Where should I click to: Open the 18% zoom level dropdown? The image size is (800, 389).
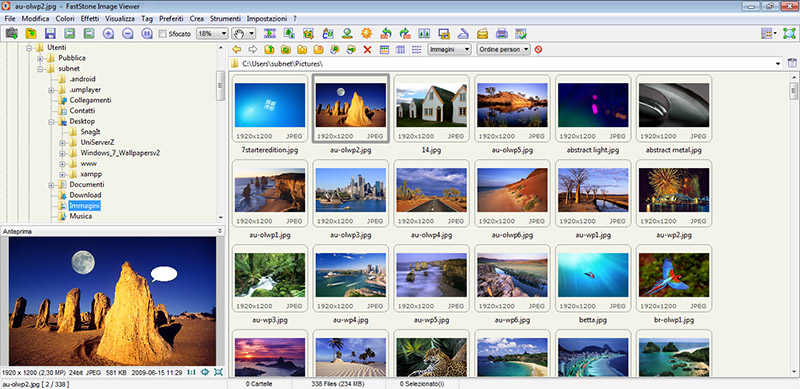pos(212,34)
